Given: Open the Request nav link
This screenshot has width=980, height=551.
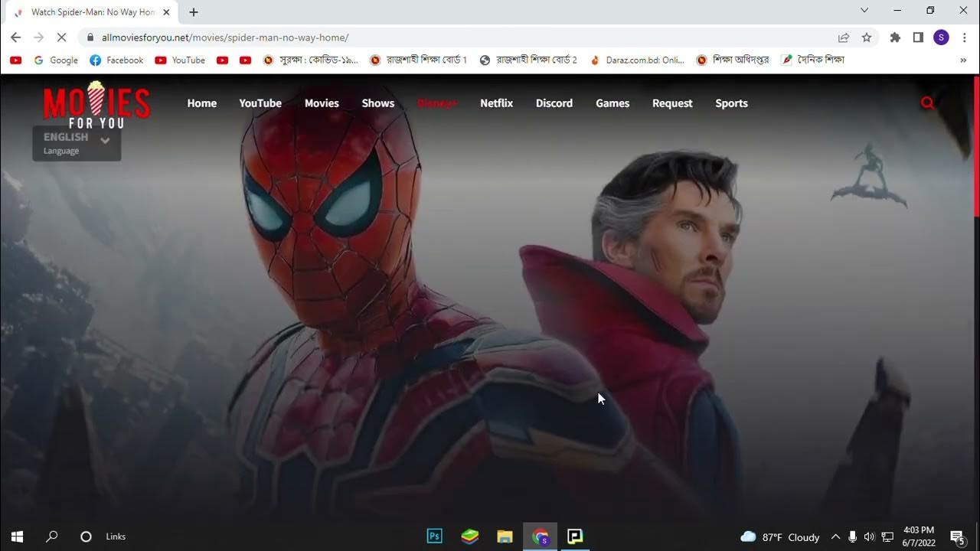Looking at the screenshot, I should (x=672, y=103).
